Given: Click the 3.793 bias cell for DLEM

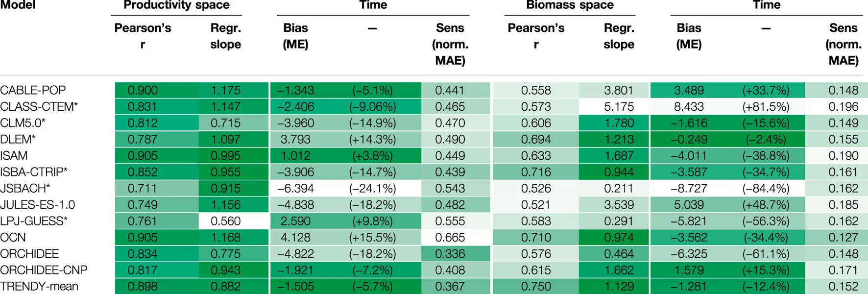Looking at the screenshot, I should [295, 140].
